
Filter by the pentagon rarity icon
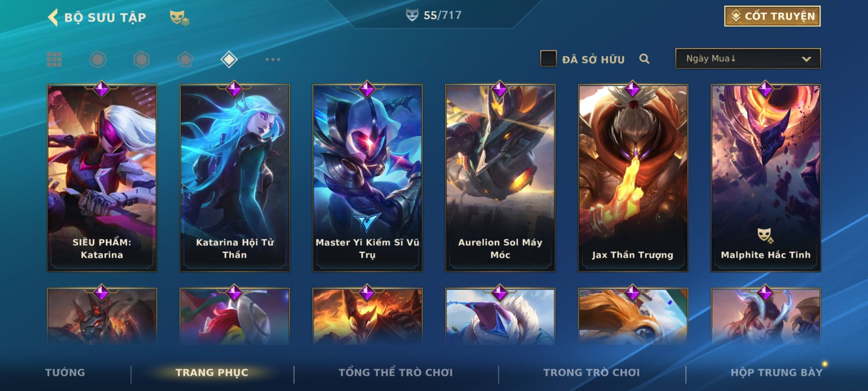coord(185,59)
